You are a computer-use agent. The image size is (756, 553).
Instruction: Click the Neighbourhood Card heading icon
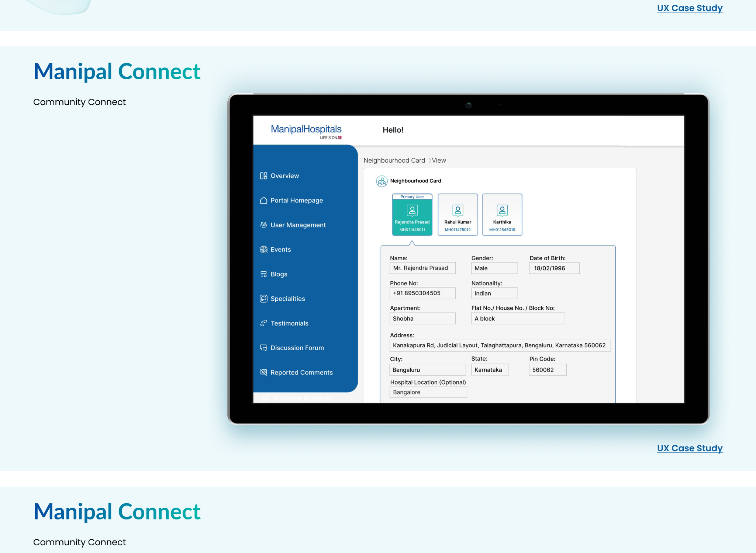(382, 181)
